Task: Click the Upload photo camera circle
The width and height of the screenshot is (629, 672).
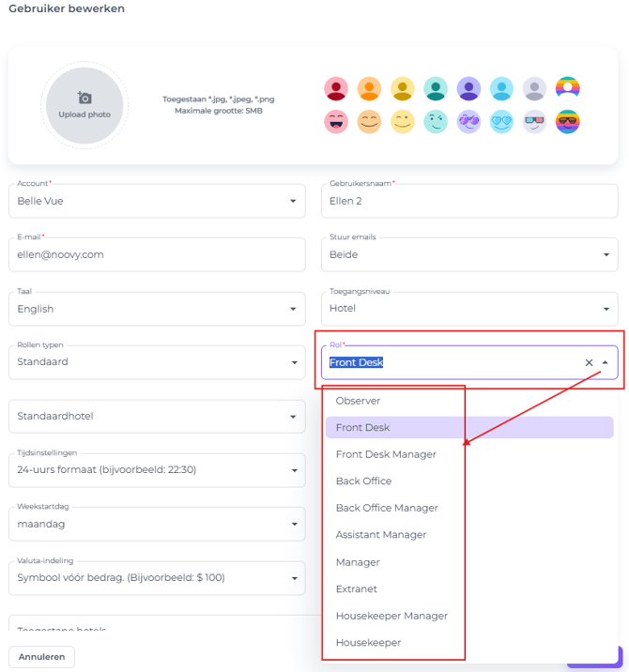Action: click(x=84, y=106)
